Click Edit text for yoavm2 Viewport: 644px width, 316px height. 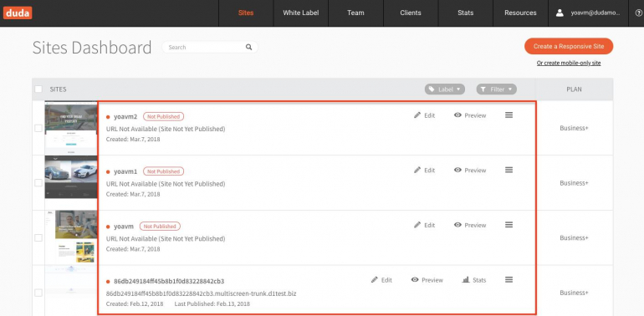pyautogui.click(x=430, y=115)
